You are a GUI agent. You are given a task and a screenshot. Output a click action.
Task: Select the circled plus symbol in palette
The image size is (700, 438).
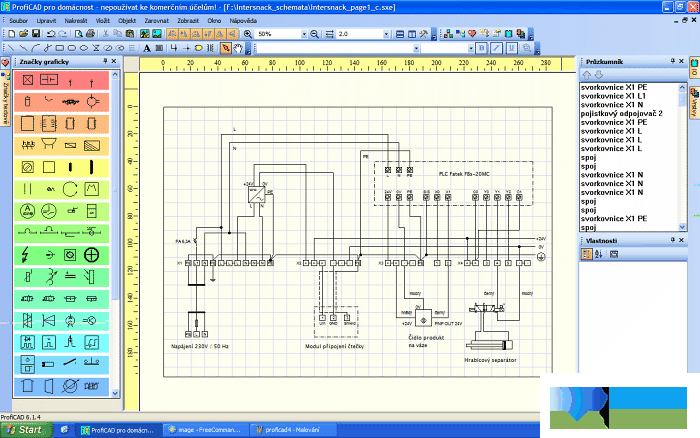[x=92, y=255]
